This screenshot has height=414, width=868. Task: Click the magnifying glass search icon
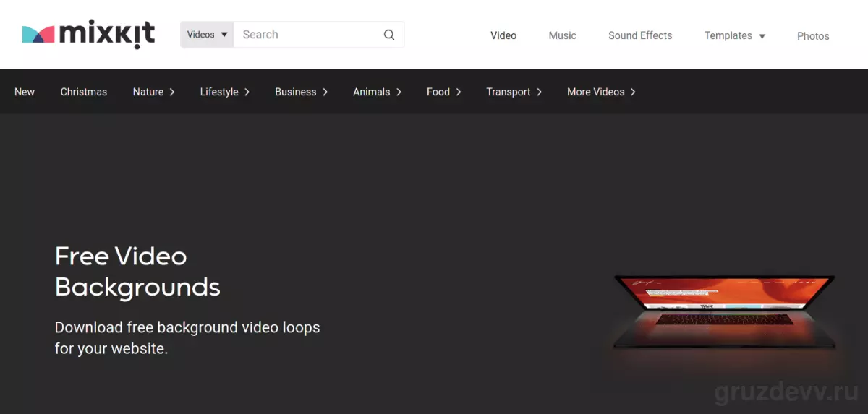[x=389, y=35]
